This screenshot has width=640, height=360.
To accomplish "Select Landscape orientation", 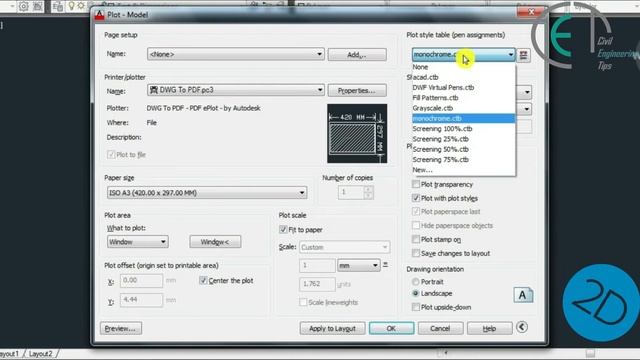I will pos(416,293).
